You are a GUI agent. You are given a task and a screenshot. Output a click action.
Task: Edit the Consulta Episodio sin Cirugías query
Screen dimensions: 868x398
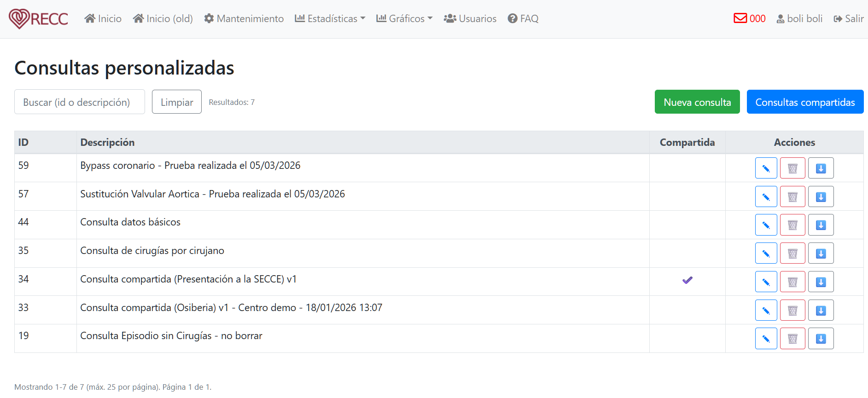tap(766, 339)
